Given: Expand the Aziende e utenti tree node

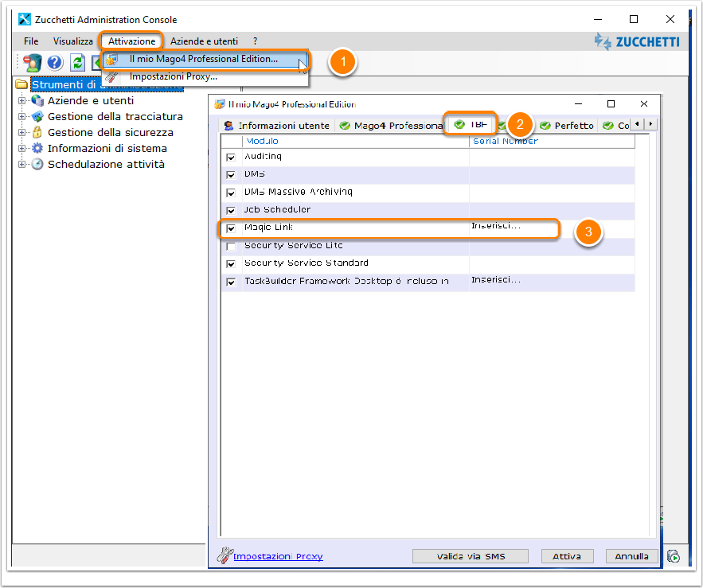Looking at the screenshot, I should (21, 101).
